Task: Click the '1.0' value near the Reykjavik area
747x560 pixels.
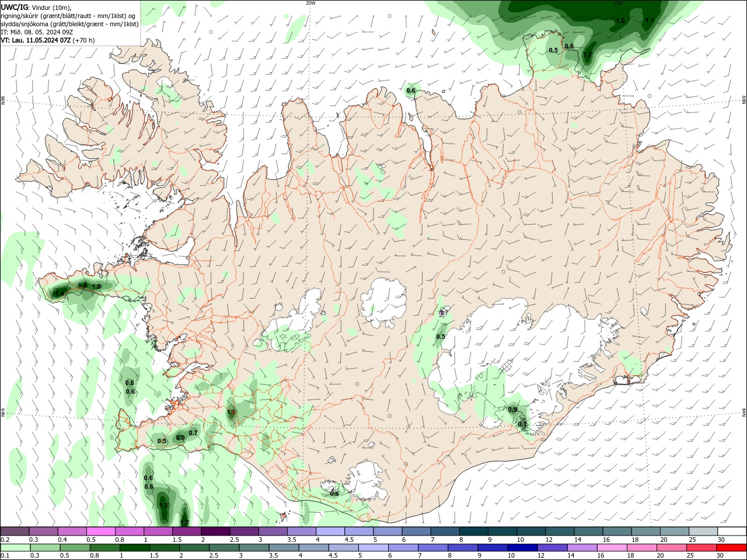Action: pos(231,412)
